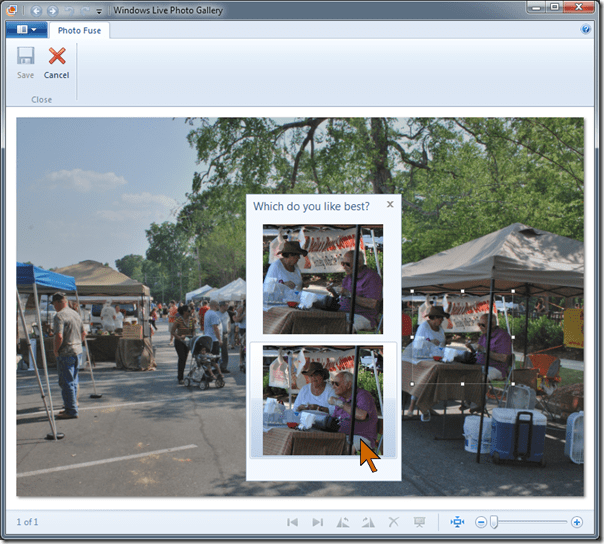
Task: Open the Help icon
Action: pyautogui.click(x=585, y=29)
